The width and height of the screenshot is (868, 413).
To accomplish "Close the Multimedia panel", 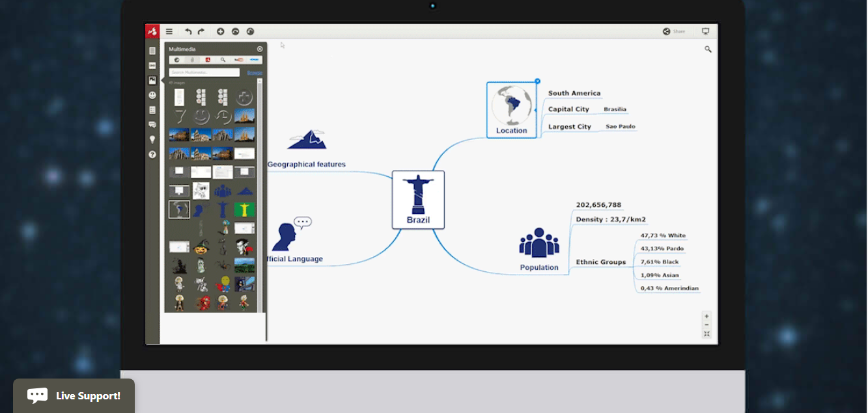I will point(260,49).
